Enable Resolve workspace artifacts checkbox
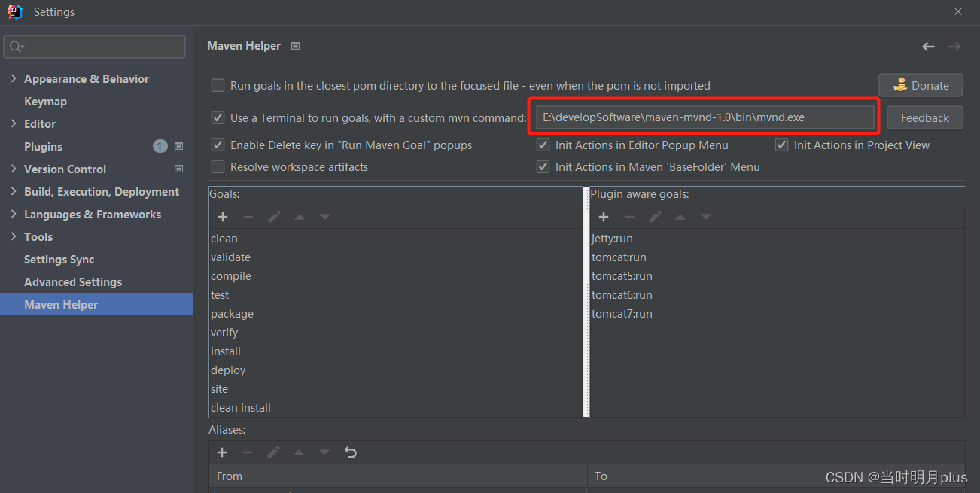 click(x=218, y=166)
